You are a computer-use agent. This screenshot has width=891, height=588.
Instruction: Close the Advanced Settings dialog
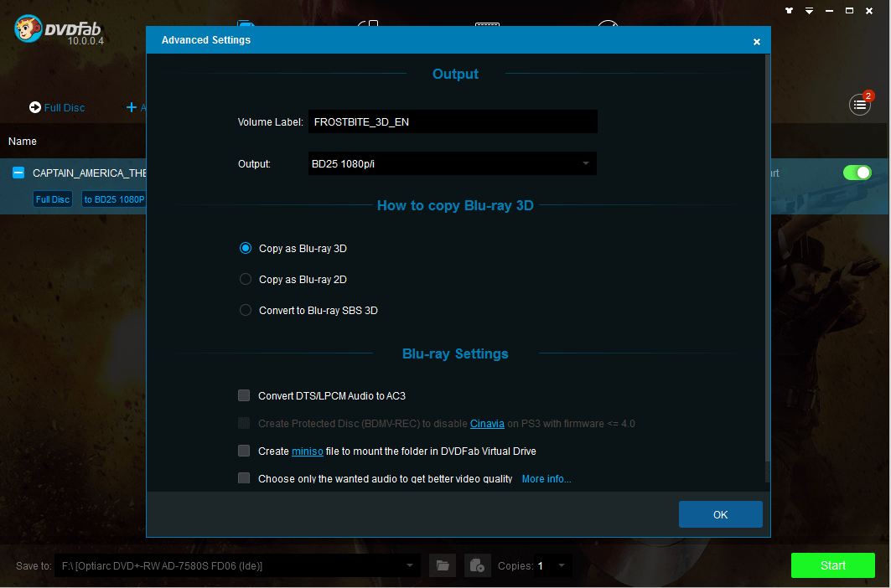[756, 42]
